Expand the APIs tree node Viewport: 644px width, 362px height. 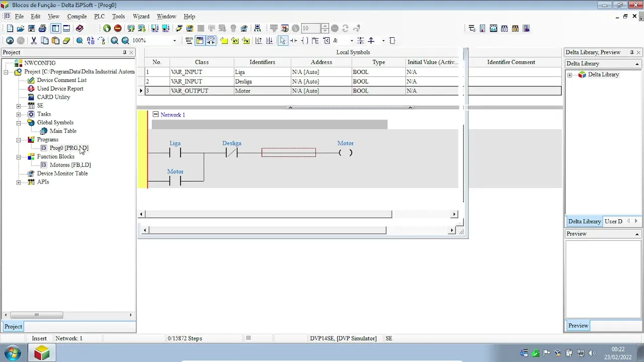click(19, 182)
